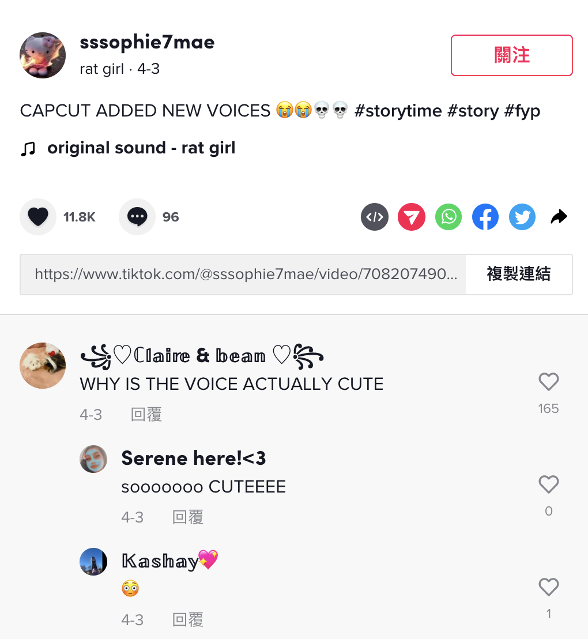Open more share options arrow
588x640 pixels.
(559, 217)
